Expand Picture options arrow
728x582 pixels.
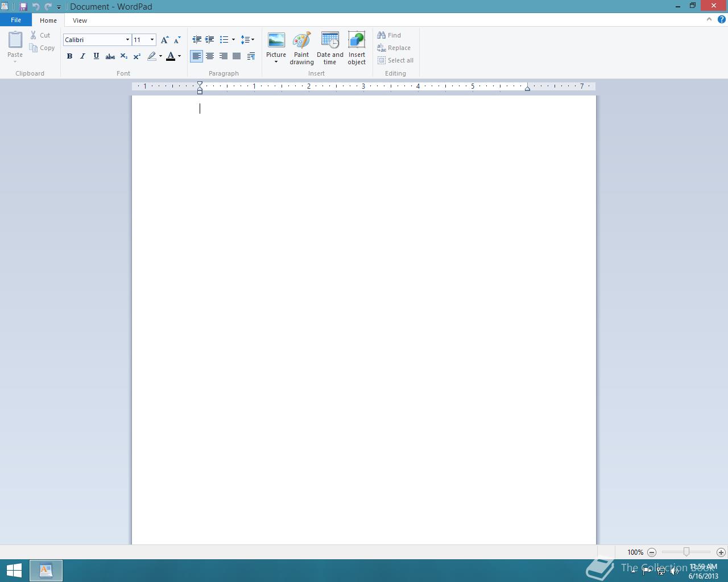pyautogui.click(x=276, y=62)
